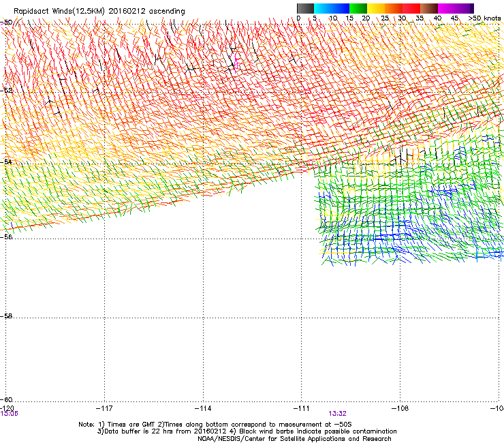The height and width of the screenshot is (443, 504).
Task: Click the '-56' latitude label
Action: 6,236
